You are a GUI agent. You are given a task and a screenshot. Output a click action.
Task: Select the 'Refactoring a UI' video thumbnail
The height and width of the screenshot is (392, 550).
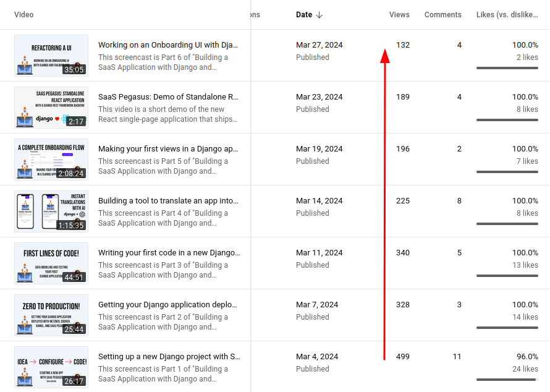tap(51, 56)
